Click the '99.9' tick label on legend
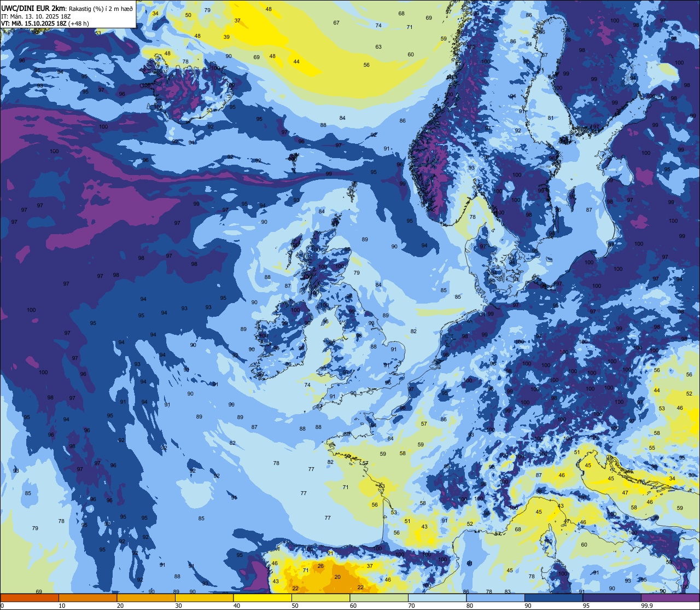 pyautogui.click(x=647, y=606)
